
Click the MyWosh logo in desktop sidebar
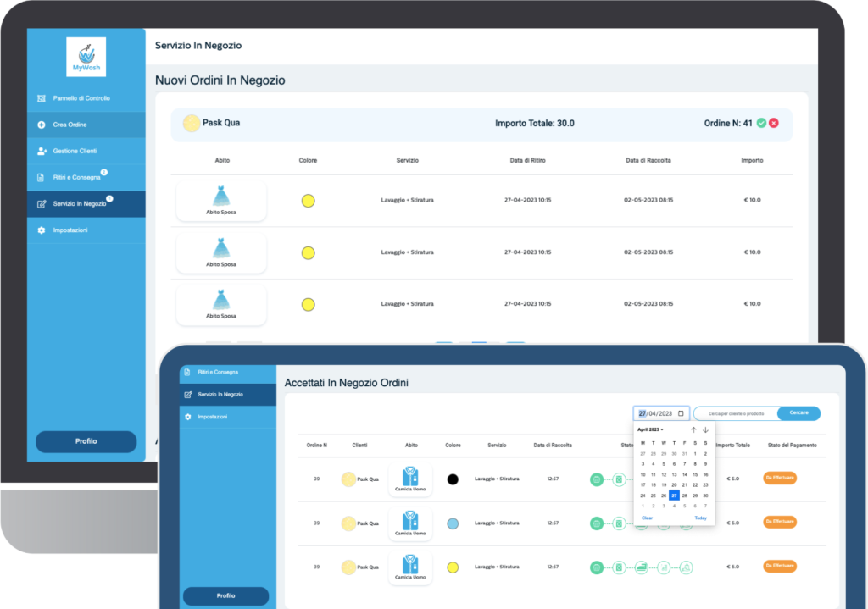(x=86, y=57)
